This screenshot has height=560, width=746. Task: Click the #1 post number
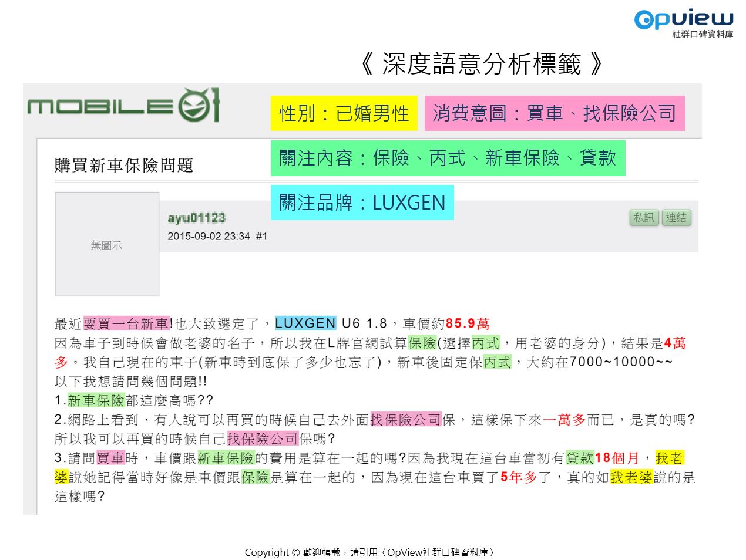[261, 236]
